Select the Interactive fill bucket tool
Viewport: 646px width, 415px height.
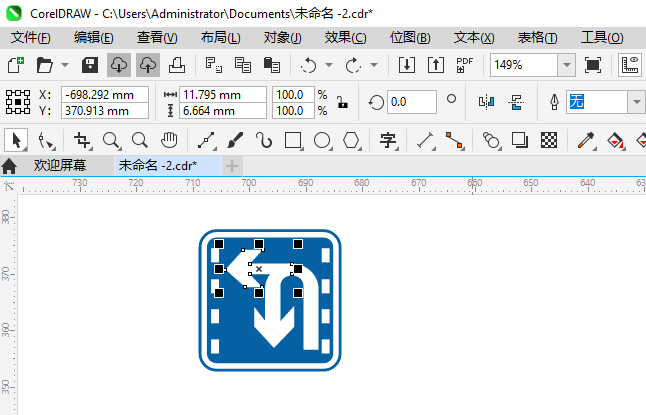616,141
